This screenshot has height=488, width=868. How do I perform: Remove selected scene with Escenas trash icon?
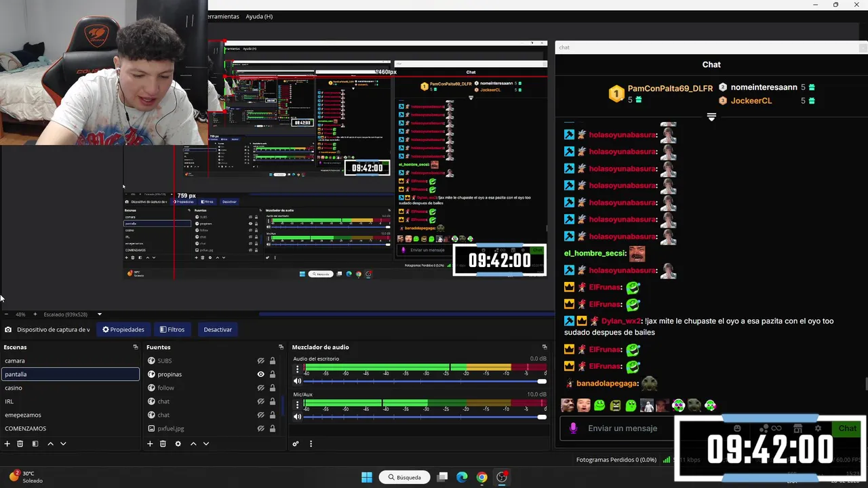click(x=20, y=444)
